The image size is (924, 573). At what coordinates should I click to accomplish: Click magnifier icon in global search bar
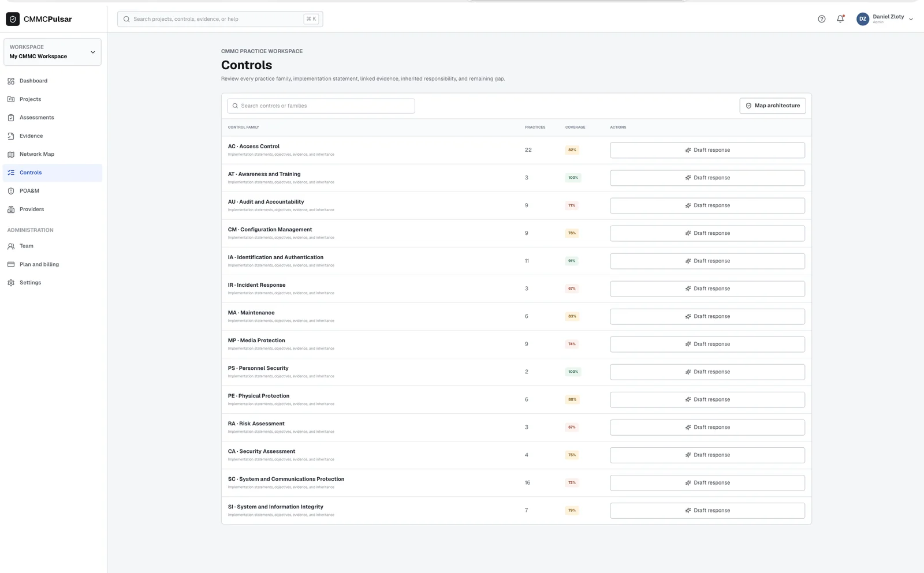click(x=126, y=19)
